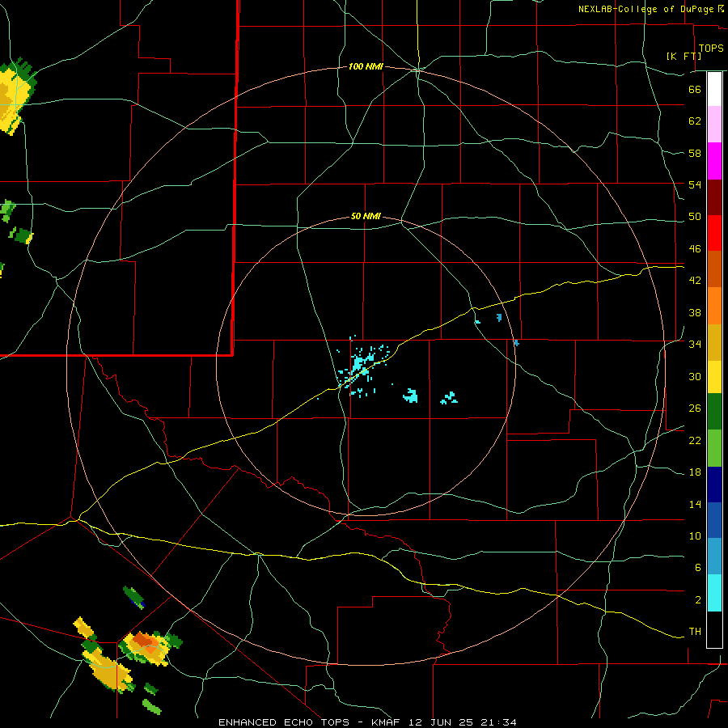The height and width of the screenshot is (728, 728).
Task: Click the legend value '22'
Action: point(695,441)
